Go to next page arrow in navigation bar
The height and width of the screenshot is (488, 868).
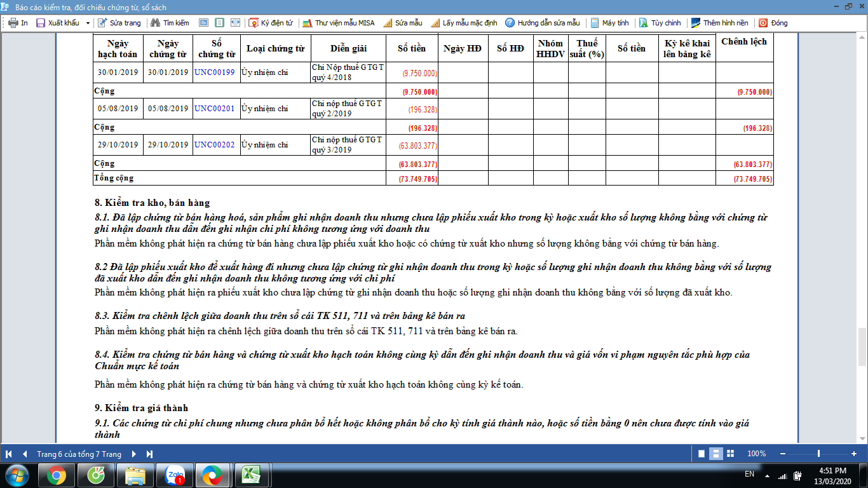point(134,454)
